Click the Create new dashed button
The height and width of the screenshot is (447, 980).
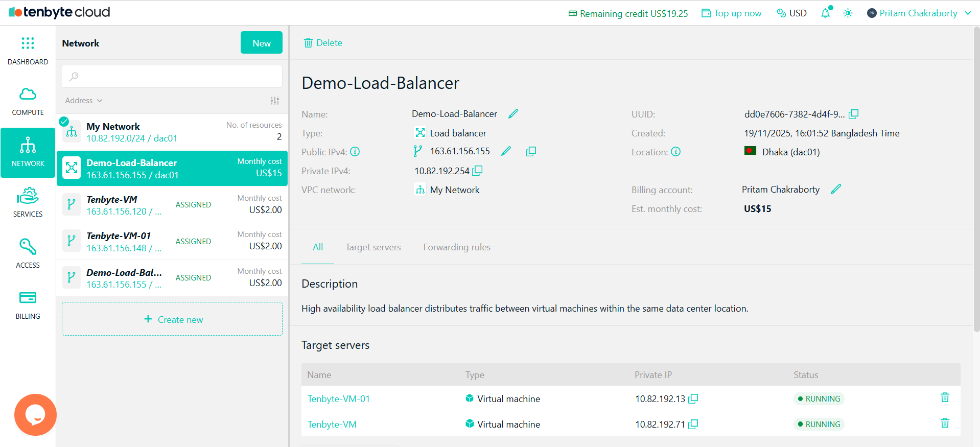pos(172,319)
